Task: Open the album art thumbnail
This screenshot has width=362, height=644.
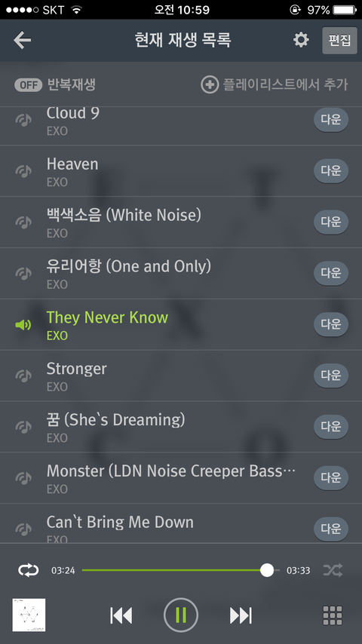Action: (x=29, y=615)
